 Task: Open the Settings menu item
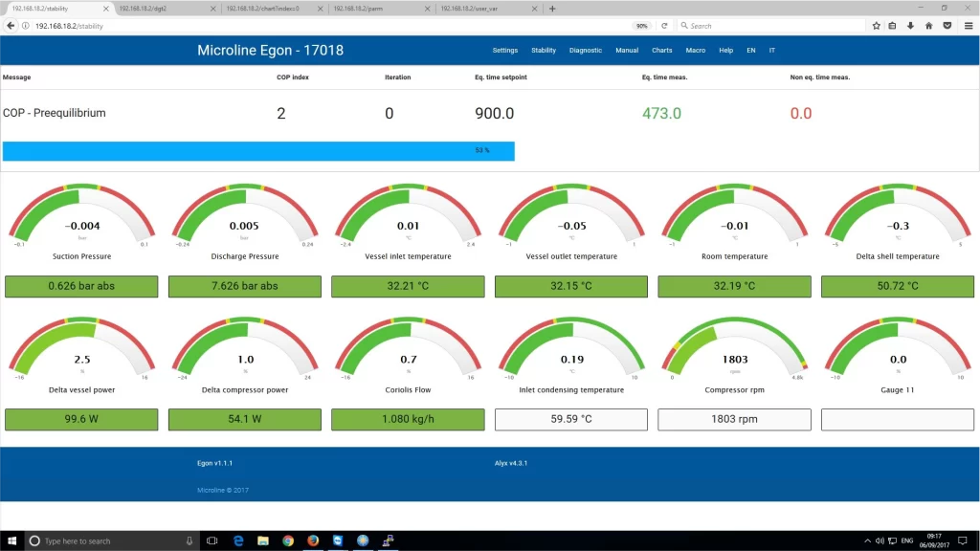pos(505,50)
